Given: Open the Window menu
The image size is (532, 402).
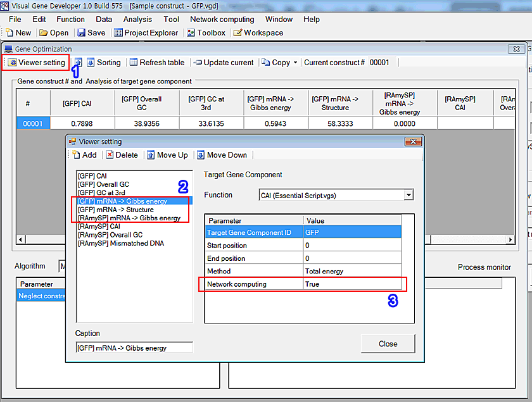Looking at the screenshot, I should pyautogui.click(x=279, y=20).
